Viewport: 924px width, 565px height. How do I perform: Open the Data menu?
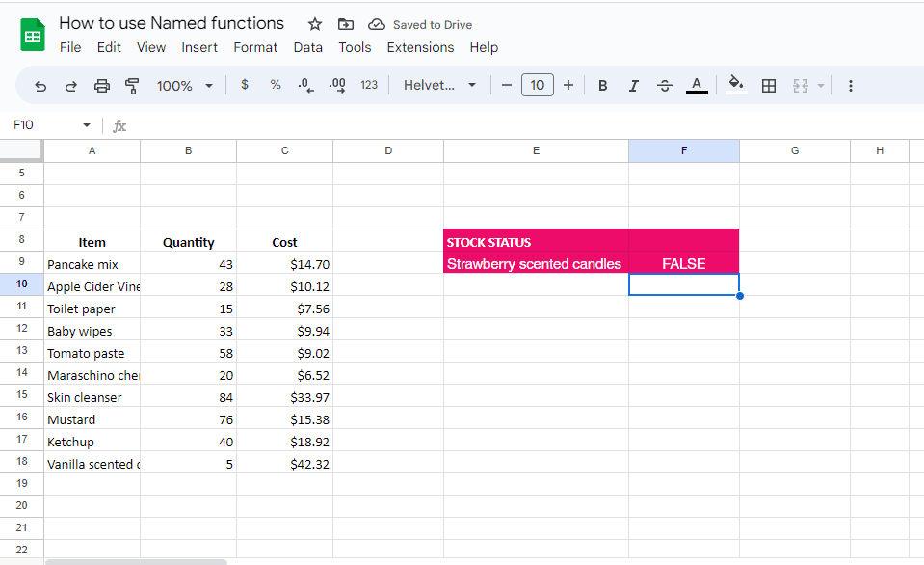click(x=307, y=47)
